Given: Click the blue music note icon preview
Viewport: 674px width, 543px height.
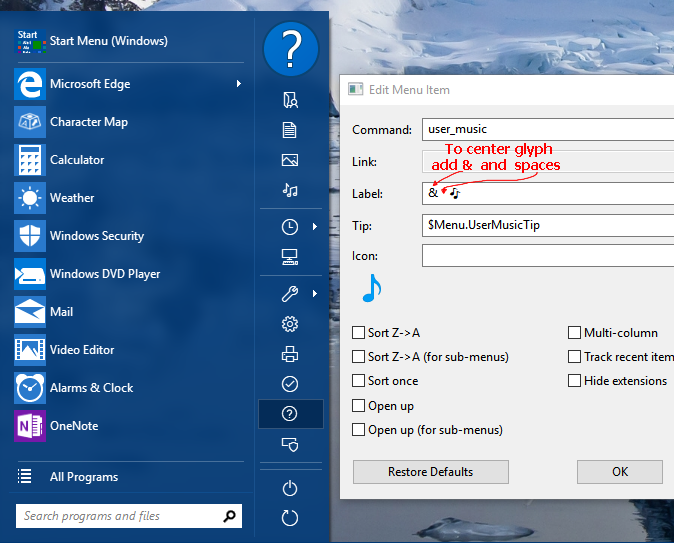Looking at the screenshot, I should pos(372,288).
